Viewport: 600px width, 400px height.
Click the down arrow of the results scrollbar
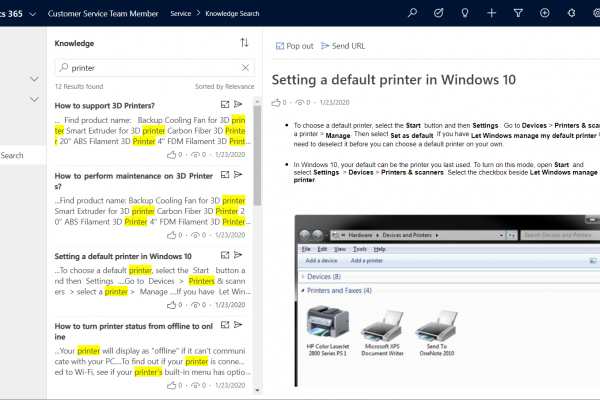point(257,390)
